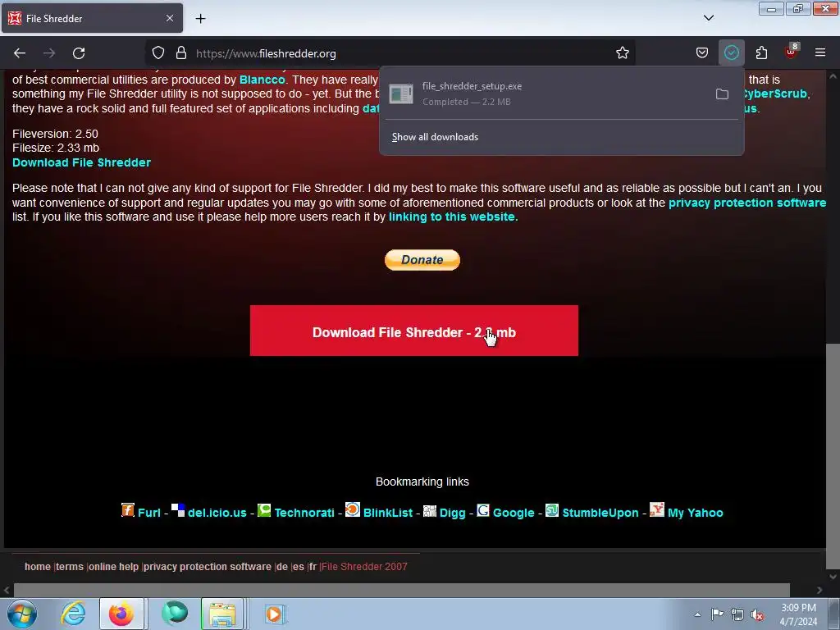Open the Windows Start menu
Screen dimensions: 840x630
tap(22, 614)
